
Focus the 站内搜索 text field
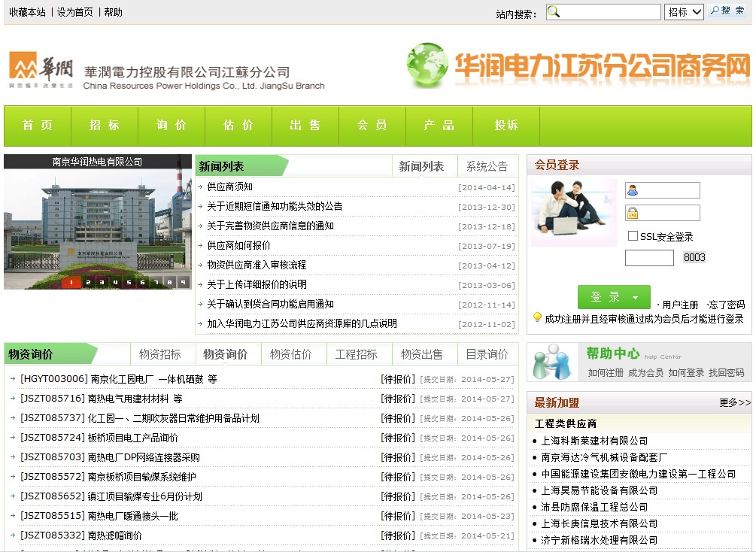coord(603,12)
